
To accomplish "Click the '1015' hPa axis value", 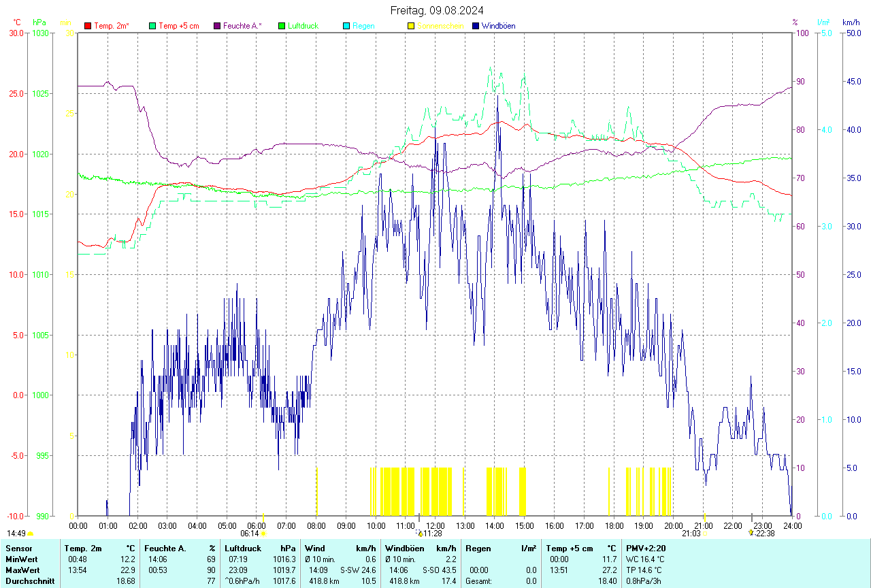I will [x=40, y=214].
